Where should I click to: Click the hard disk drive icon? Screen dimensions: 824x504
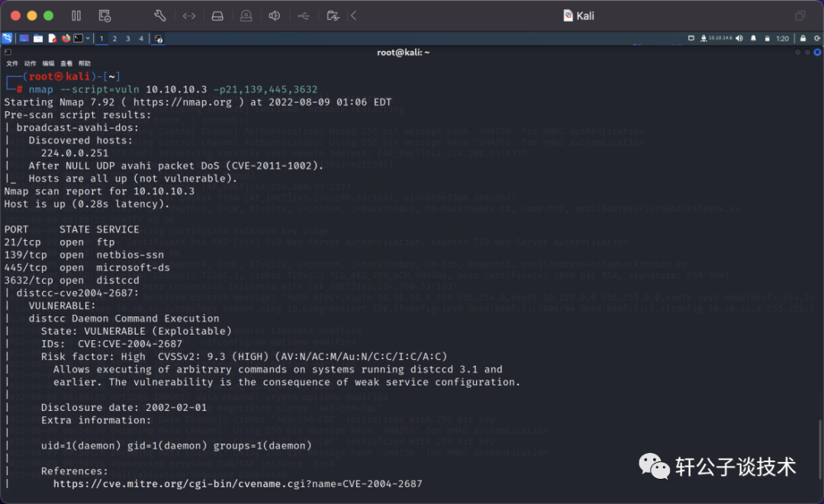[x=217, y=16]
